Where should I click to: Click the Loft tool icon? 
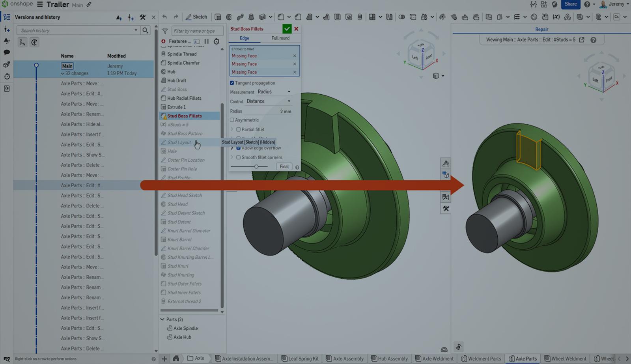pos(251,17)
